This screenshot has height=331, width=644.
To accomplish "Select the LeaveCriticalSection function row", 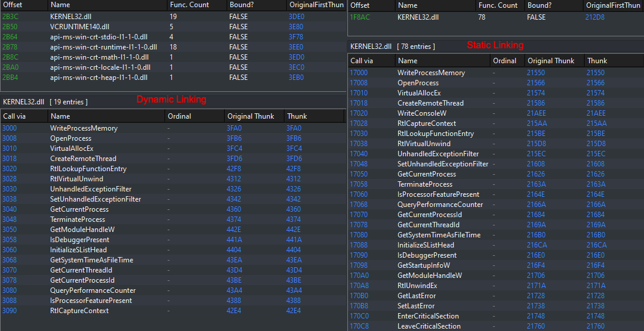I will point(496,326).
